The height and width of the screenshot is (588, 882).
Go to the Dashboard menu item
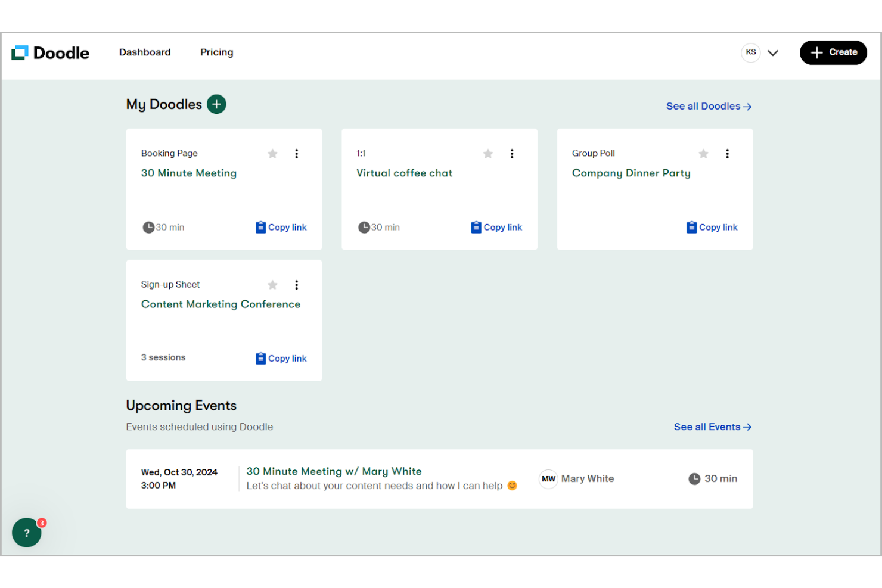click(145, 52)
